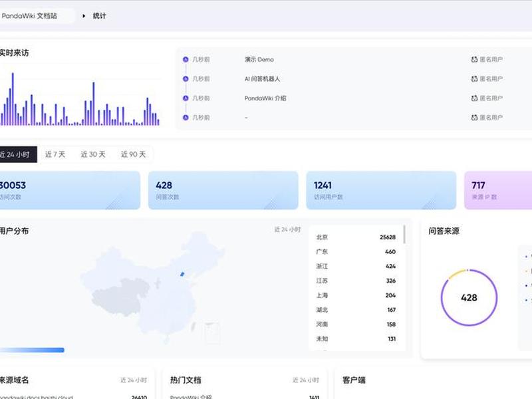
Task: Click the 近 24 小时 label in 用户分布
Action: point(288,229)
